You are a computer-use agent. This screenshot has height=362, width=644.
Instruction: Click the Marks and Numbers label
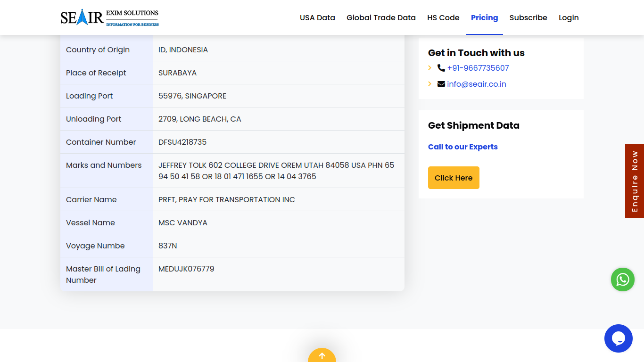[x=104, y=165]
